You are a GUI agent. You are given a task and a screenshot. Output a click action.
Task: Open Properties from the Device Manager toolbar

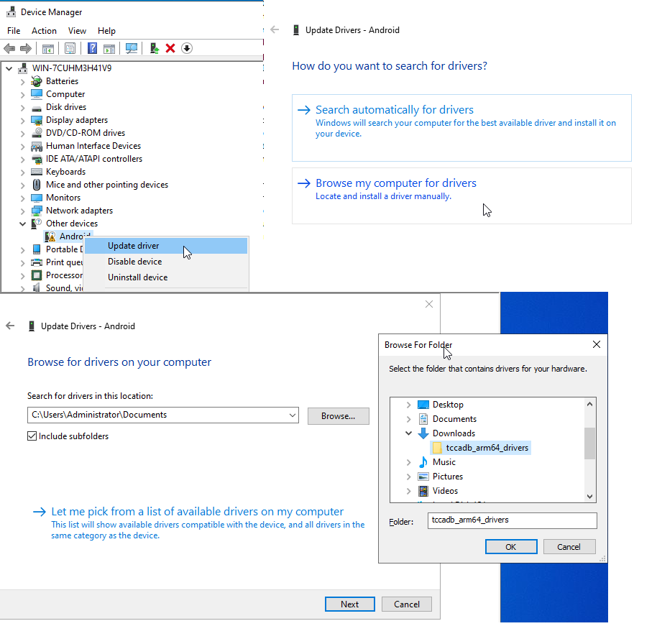[70, 49]
